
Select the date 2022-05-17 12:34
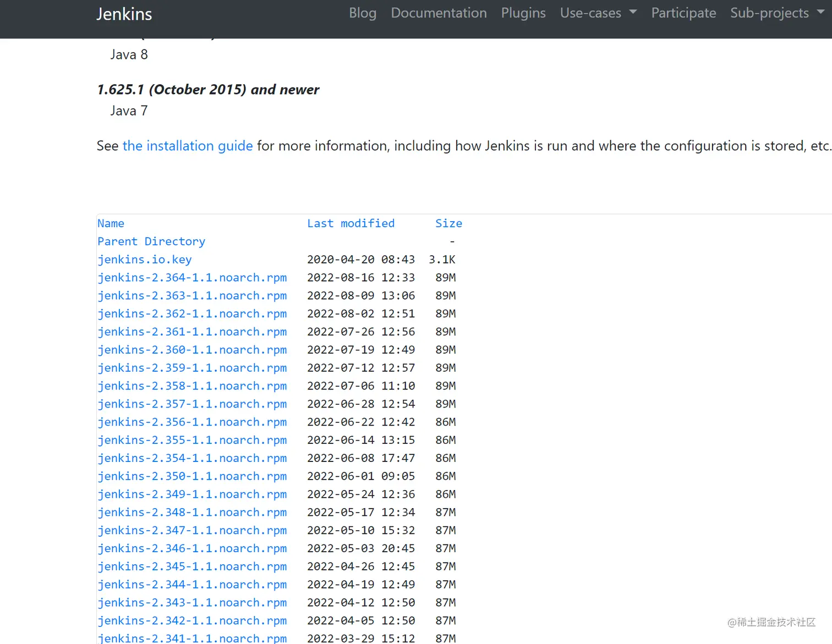pyautogui.click(x=361, y=513)
